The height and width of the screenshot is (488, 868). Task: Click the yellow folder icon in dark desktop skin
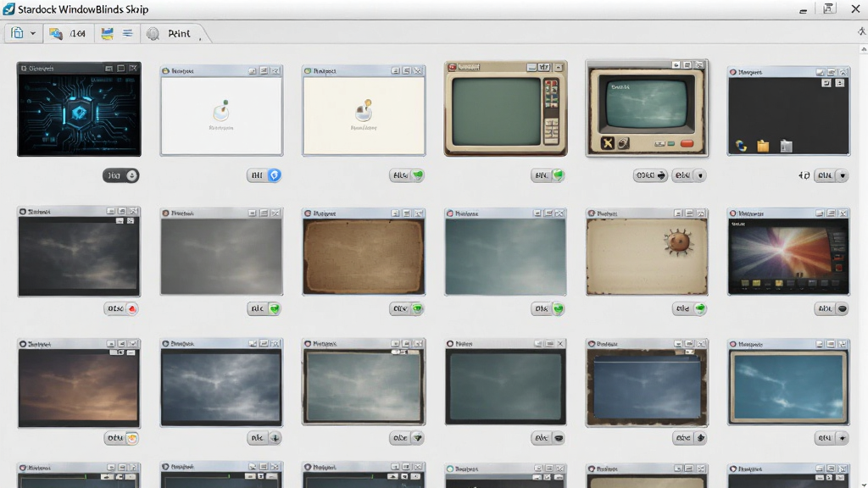tap(764, 146)
